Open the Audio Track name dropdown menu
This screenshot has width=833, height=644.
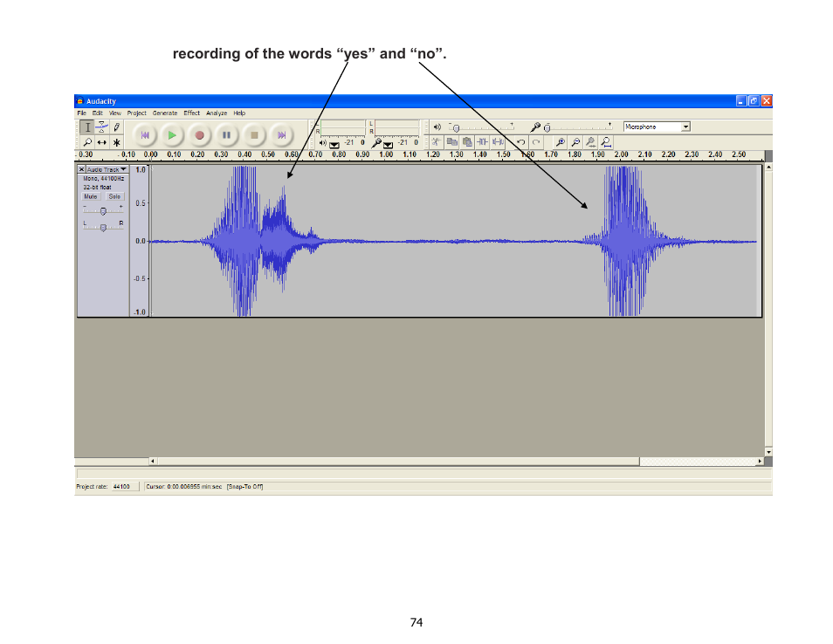pyautogui.click(x=107, y=169)
